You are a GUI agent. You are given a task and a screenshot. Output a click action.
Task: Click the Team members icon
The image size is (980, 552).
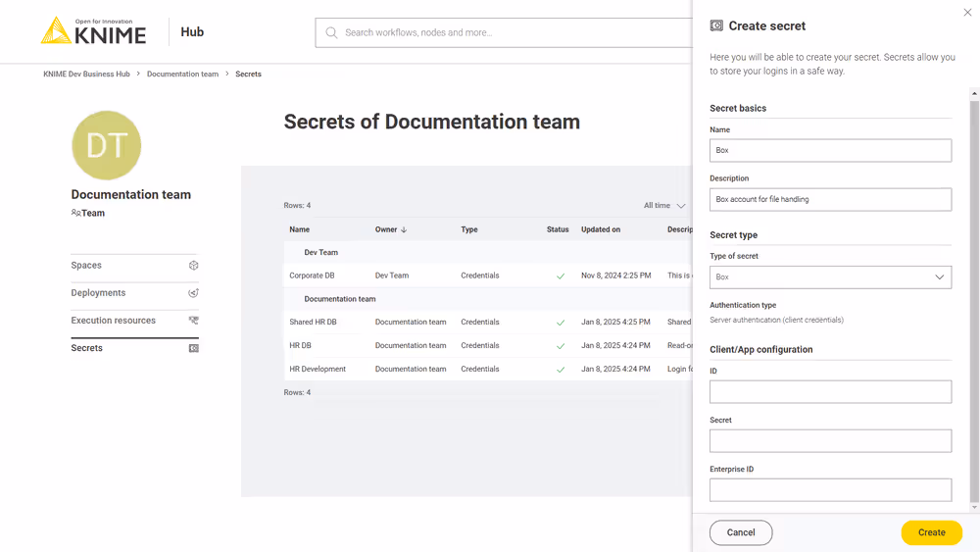[75, 213]
